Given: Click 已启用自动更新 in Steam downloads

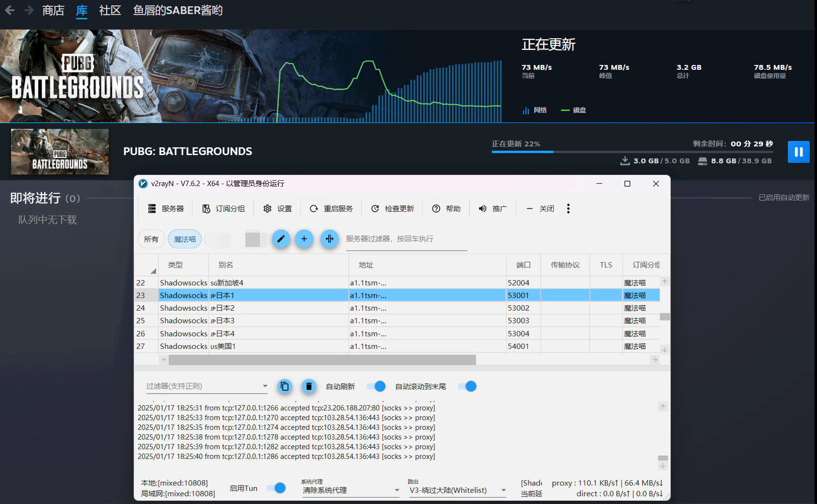Looking at the screenshot, I should click(x=784, y=197).
